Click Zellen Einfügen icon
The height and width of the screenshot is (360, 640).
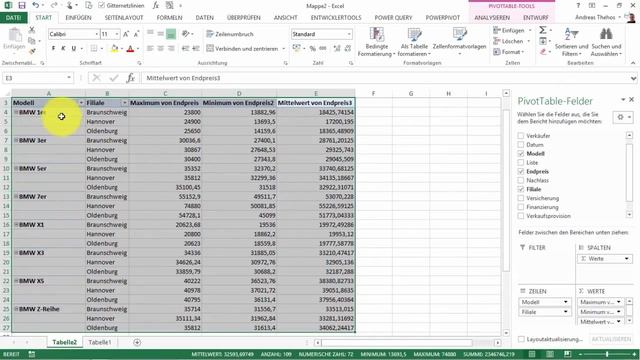click(497, 31)
